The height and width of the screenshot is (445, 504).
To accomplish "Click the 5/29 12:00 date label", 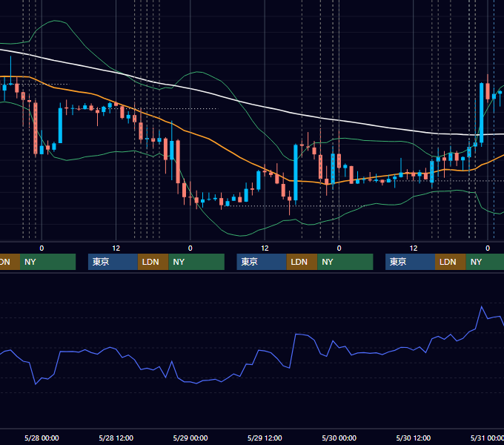I will click(x=265, y=438).
